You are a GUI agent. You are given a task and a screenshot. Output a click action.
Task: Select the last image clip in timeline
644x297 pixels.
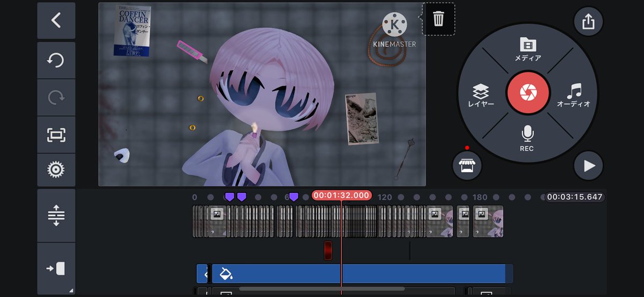[488, 221]
